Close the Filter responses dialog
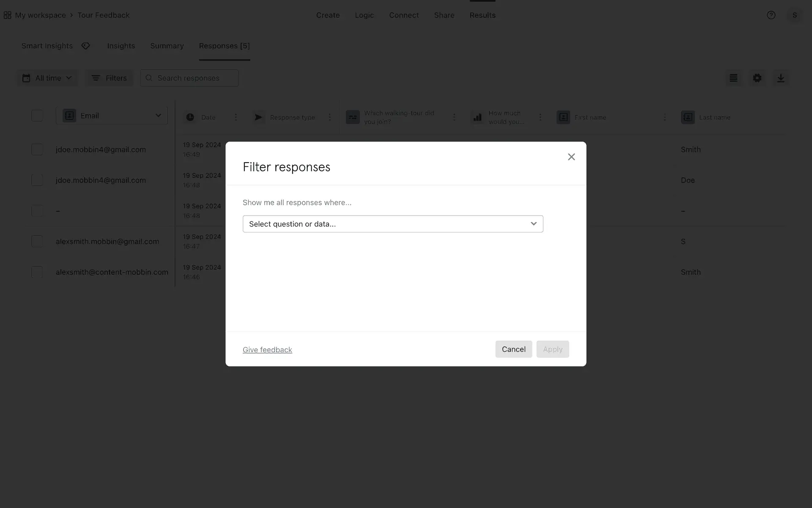 (x=571, y=157)
